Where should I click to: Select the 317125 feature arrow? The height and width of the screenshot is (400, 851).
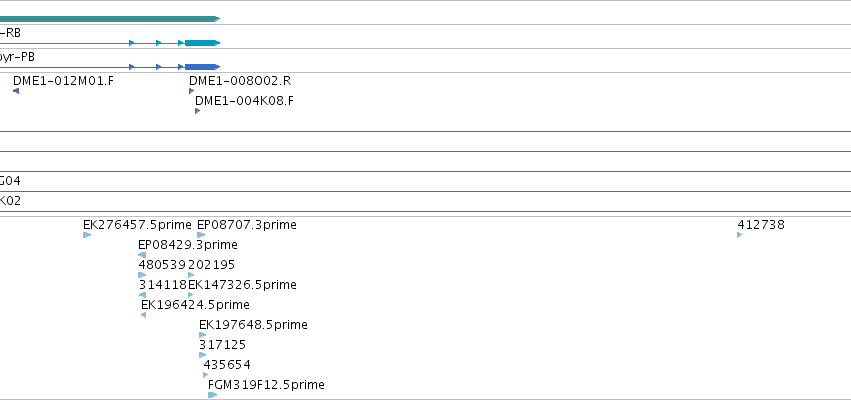click(202, 355)
